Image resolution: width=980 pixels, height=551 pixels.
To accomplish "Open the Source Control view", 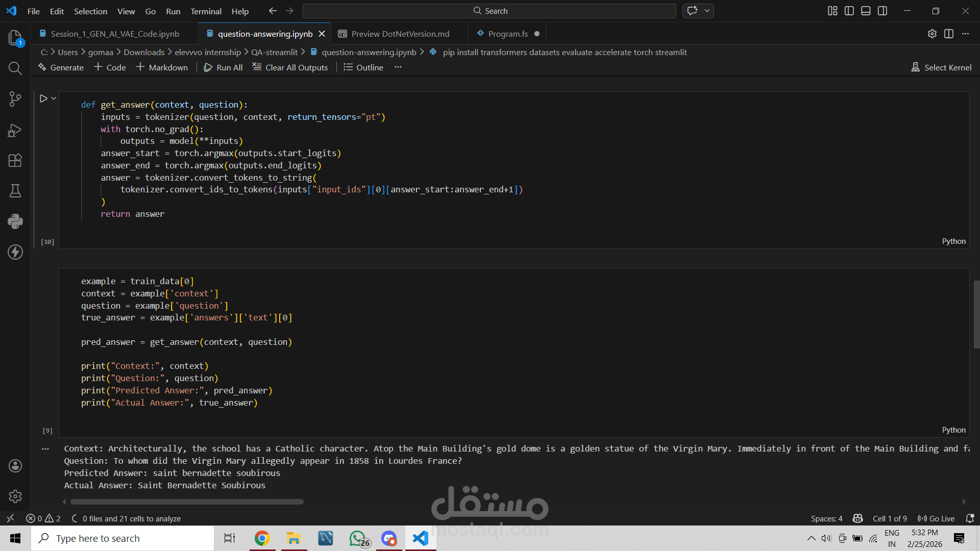I will (x=15, y=99).
